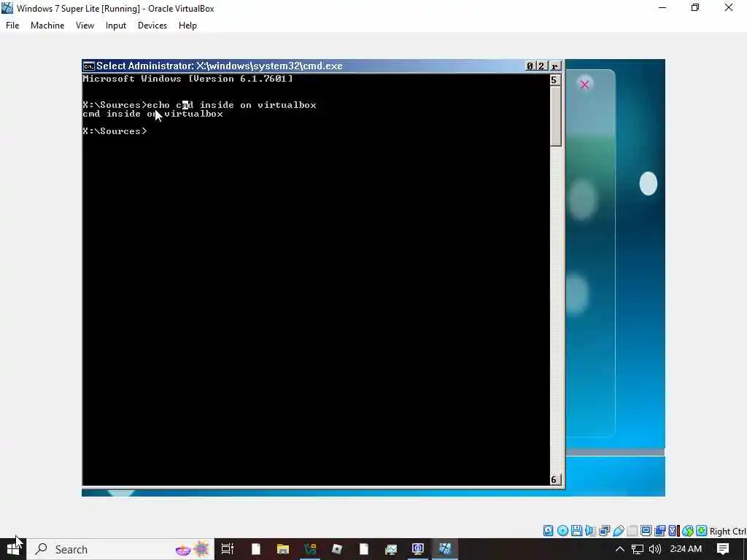Screen dimensions: 747x560
Task: Open the Roblox taskbar icon
Action: pyautogui.click(x=337, y=549)
